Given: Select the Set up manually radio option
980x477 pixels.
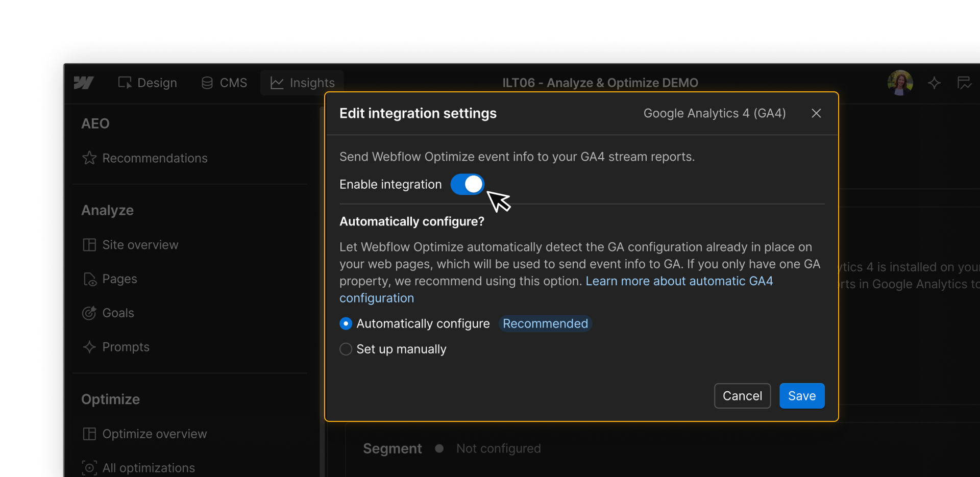Looking at the screenshot, I should tap(346, 349).
